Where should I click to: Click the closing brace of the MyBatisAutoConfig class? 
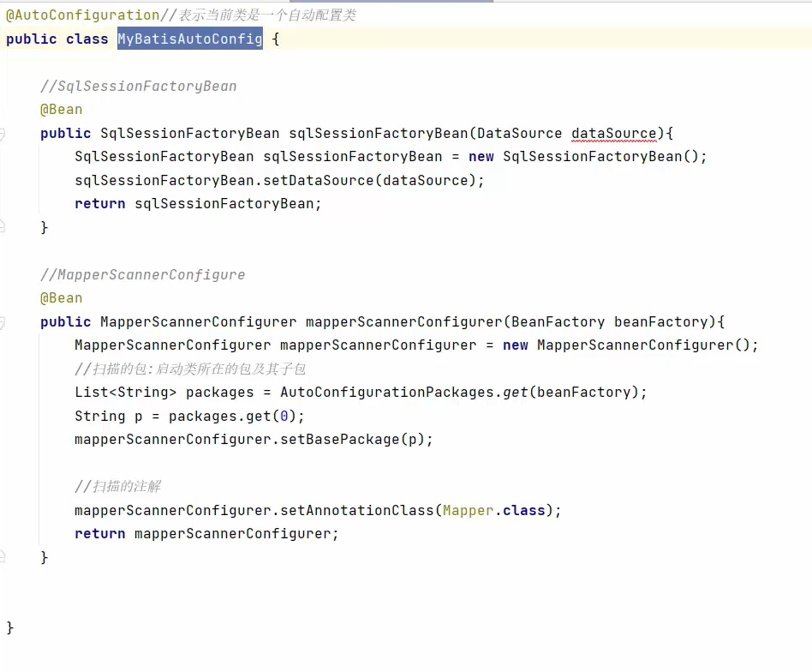tap(9, 627)
